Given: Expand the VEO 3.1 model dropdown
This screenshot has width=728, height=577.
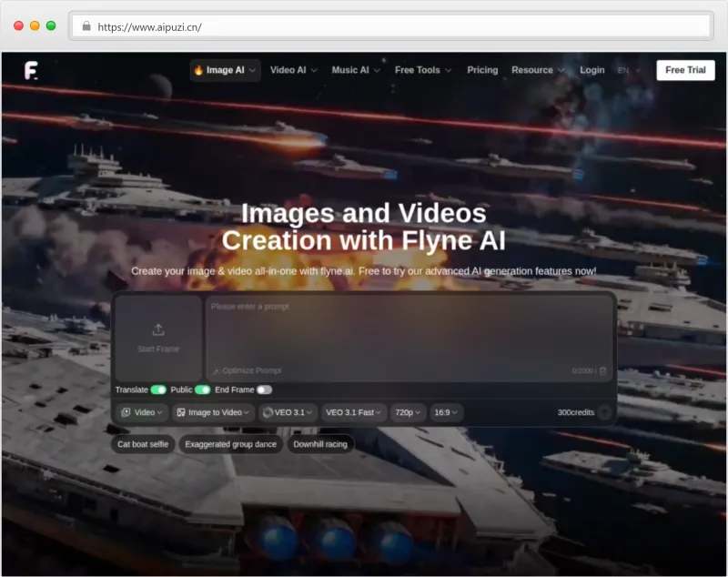Looking at the screenshot, I should [288, 412].
